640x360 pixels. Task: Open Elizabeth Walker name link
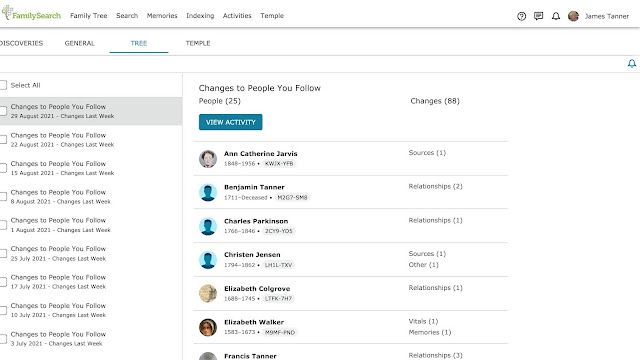click(253, 322)
